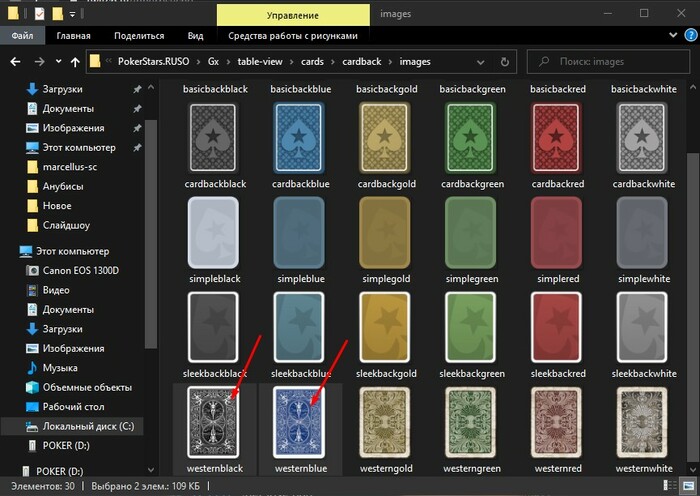Go back with the Back arrow
The image size is (700, 496).
coord(15,62)
